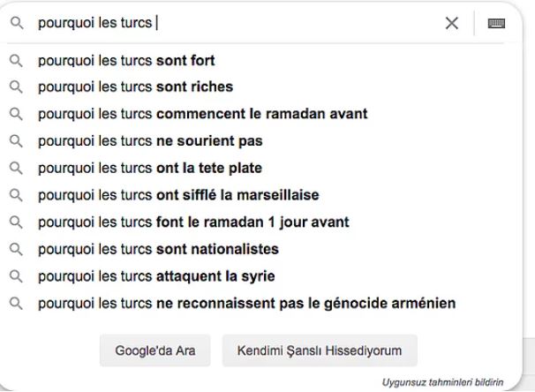Click the clear search X icon
535x392 pixels.
[452, 24]
